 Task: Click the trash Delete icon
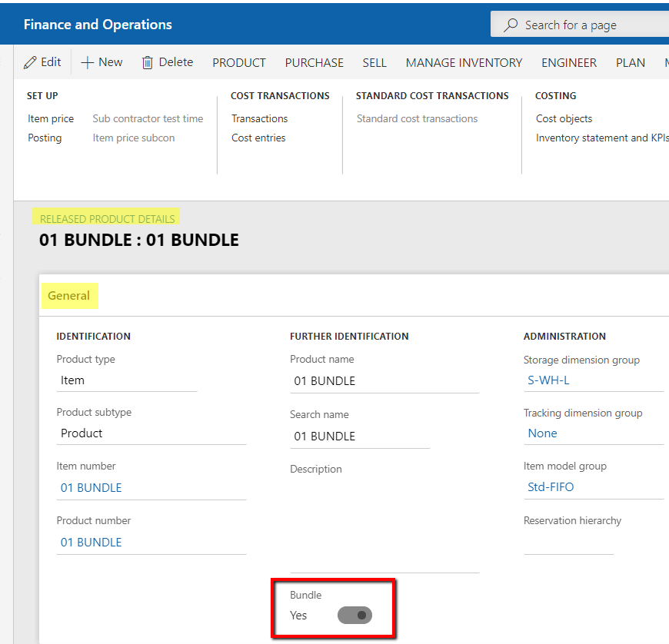coord(147,63)
